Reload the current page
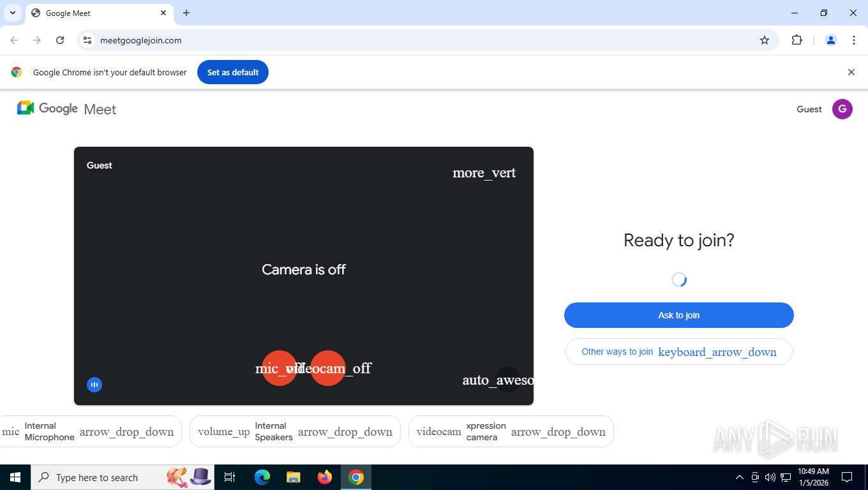Image resolution: width=868 pixels, height=490 pixels. click(60, 40)
